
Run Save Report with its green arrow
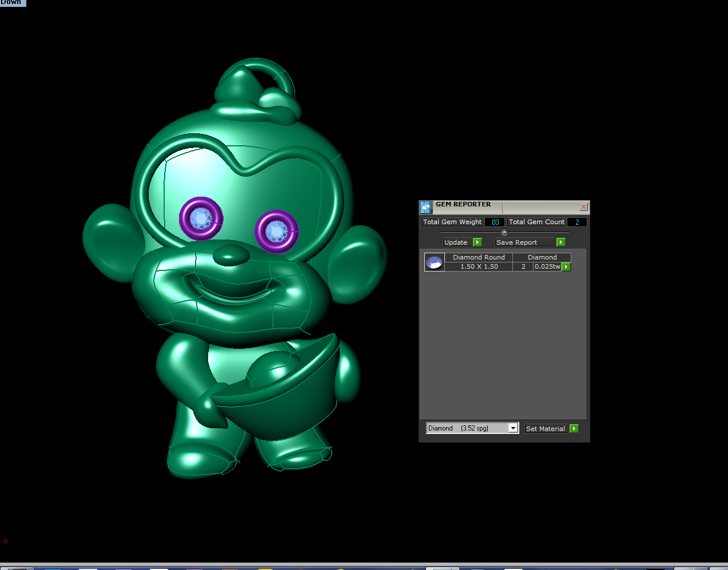pyautogui.click(x=560, y=242)
